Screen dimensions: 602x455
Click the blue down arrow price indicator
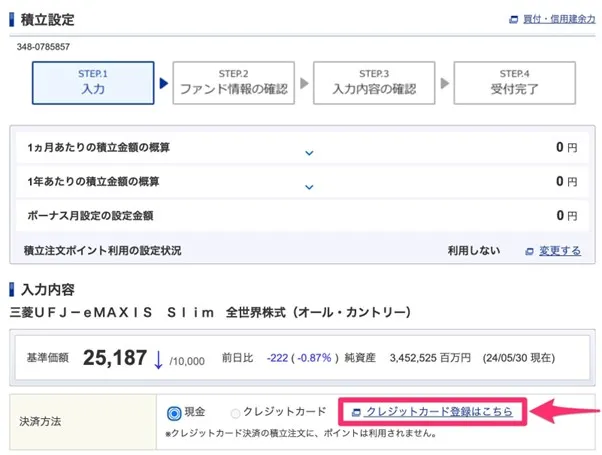tap(158, 359)
